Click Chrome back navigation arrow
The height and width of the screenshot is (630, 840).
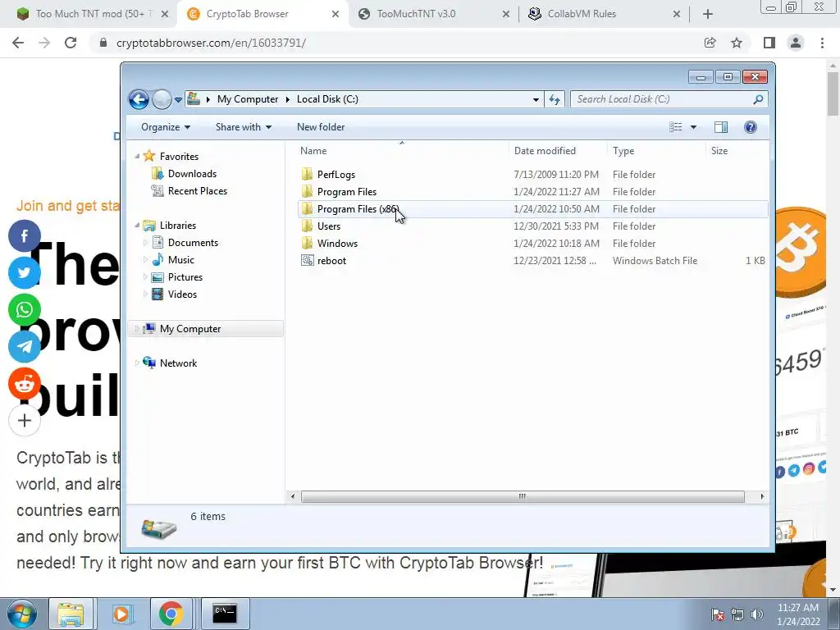(x=18, y=43)
